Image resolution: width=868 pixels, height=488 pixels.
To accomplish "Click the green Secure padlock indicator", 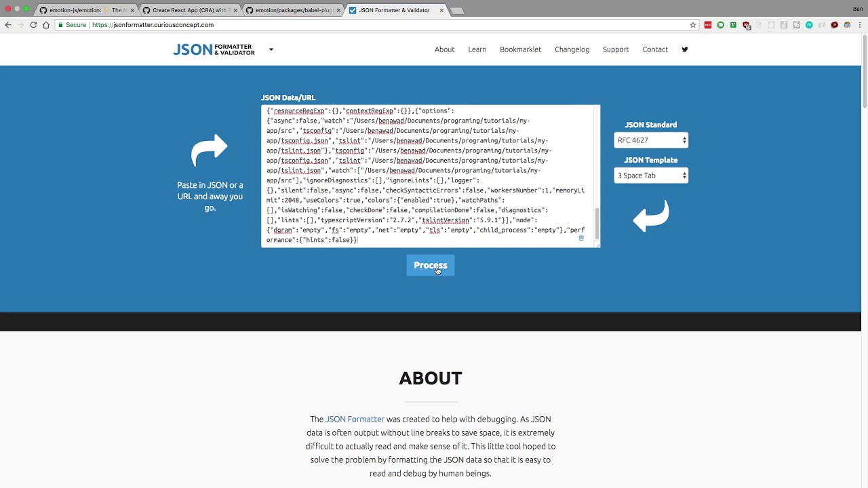I will click(x=72, y=25).
